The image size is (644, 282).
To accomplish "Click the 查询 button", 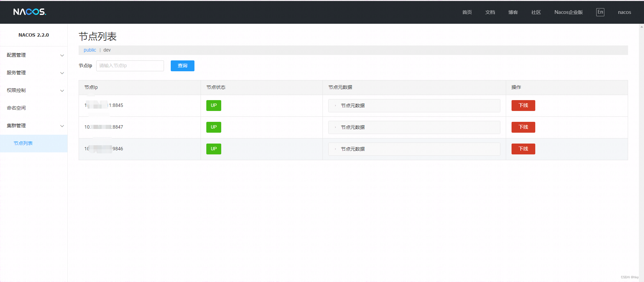I will [183, 66].
